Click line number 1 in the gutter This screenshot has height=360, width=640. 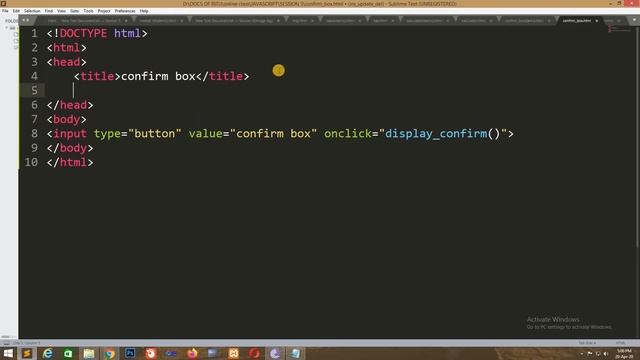coord(34,33)
